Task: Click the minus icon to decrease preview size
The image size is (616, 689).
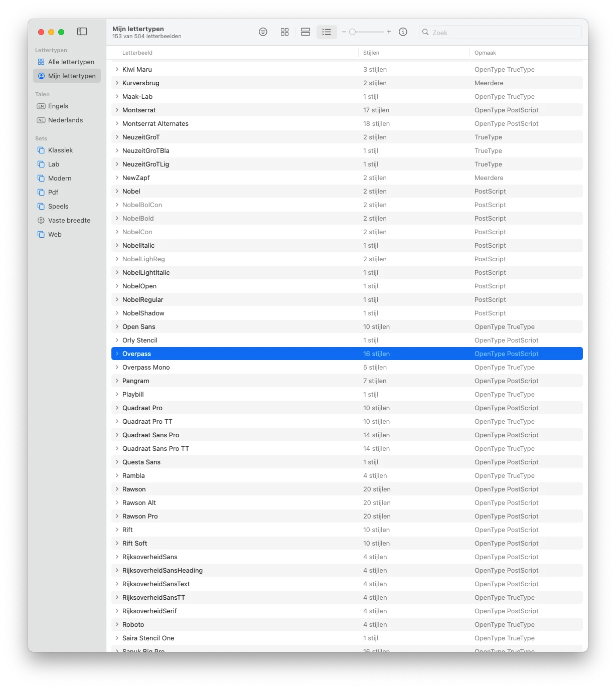Action: [344, 32]
